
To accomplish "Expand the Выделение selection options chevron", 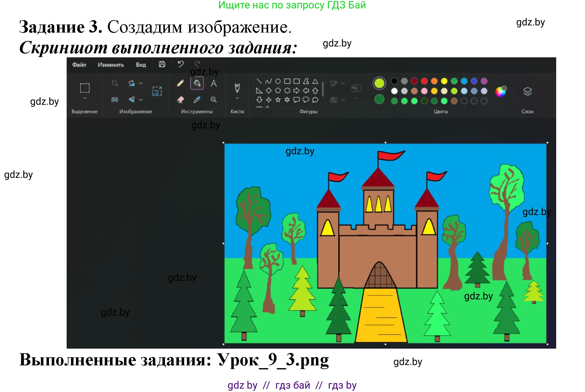I will [x=85, y=98].
